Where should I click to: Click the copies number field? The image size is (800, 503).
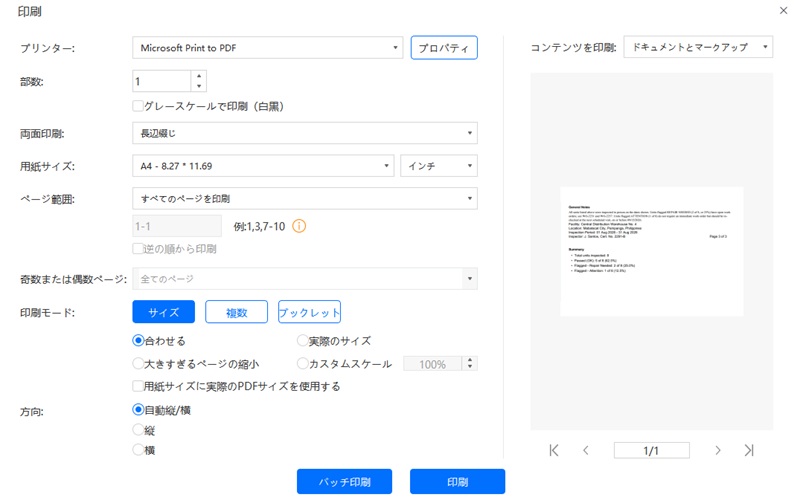[162, 81]
